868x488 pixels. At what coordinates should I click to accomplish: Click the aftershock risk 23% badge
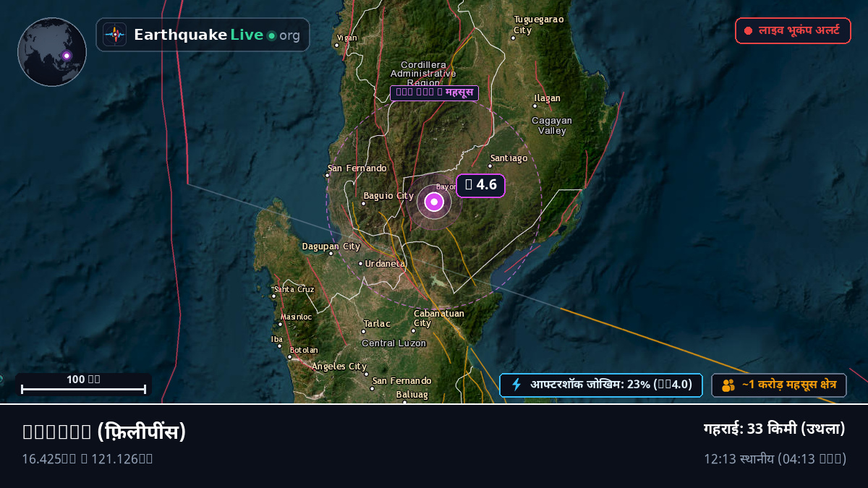[x=601, y=385]
